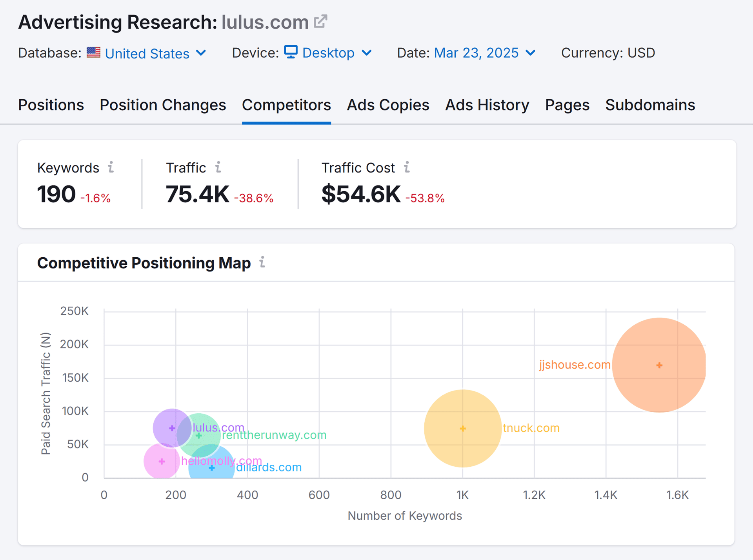The height and width of the screenshot is (560, 753).
Task: Click Competitive Positioning Map info icon
Action: [262, 262]
